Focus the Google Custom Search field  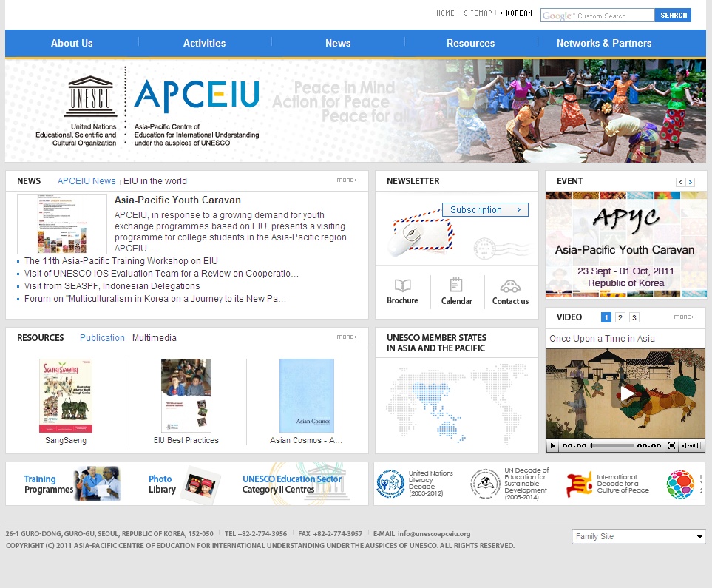pyautogui.click(x=597, y=16)
